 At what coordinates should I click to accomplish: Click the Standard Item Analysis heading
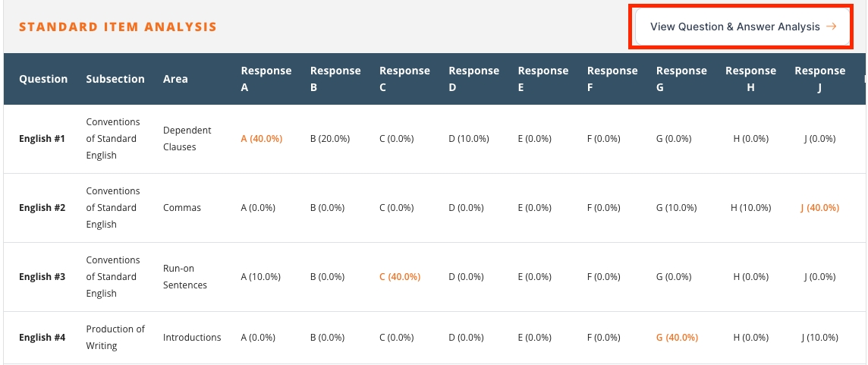click(118, 27)
